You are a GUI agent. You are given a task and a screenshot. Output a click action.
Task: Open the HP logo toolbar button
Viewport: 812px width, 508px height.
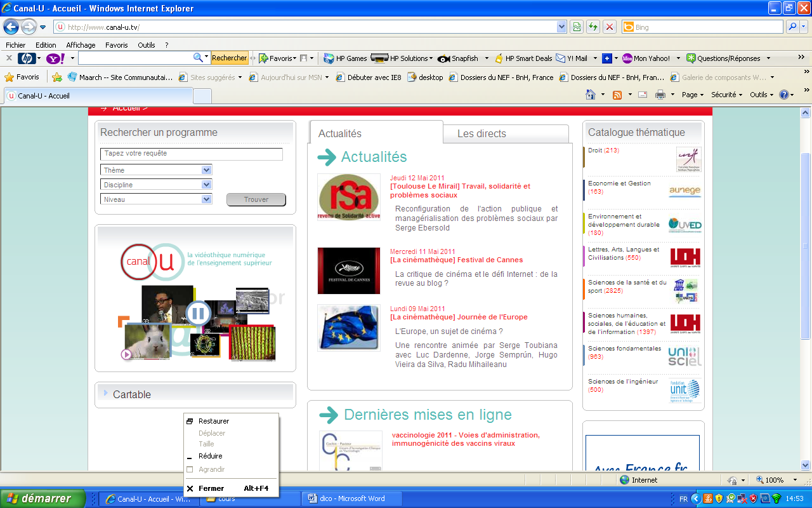[27, 58]
